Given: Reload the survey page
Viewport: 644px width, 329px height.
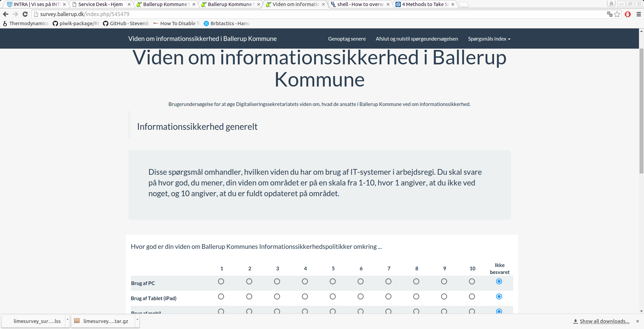Looking at the screenshot, I should (25, 14).
